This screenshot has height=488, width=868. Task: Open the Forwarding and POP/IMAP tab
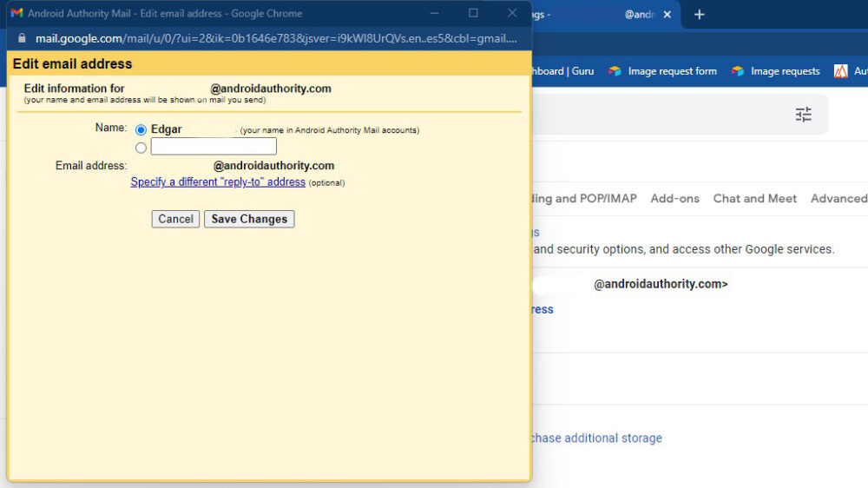(x=584, y=199)
